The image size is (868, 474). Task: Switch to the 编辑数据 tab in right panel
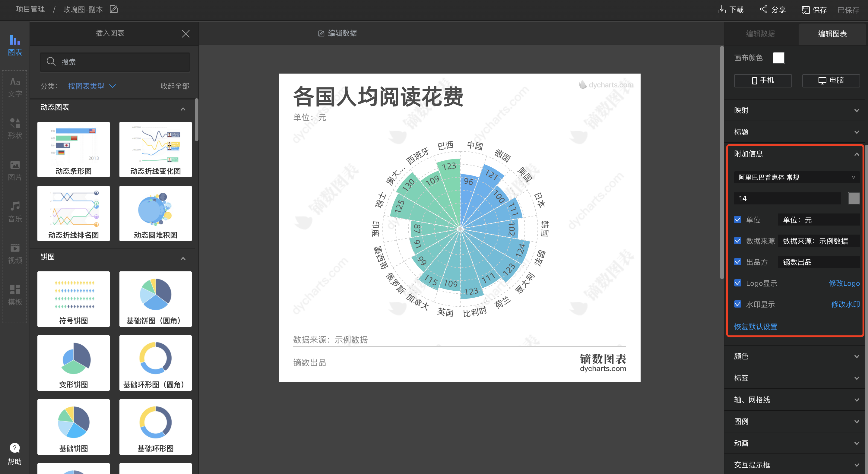(761, 34)
